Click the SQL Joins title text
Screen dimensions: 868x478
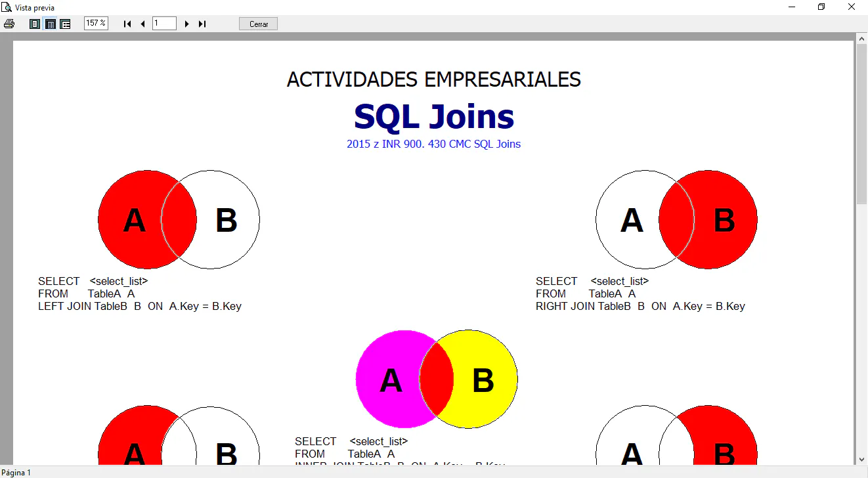[x=434, y=117]
